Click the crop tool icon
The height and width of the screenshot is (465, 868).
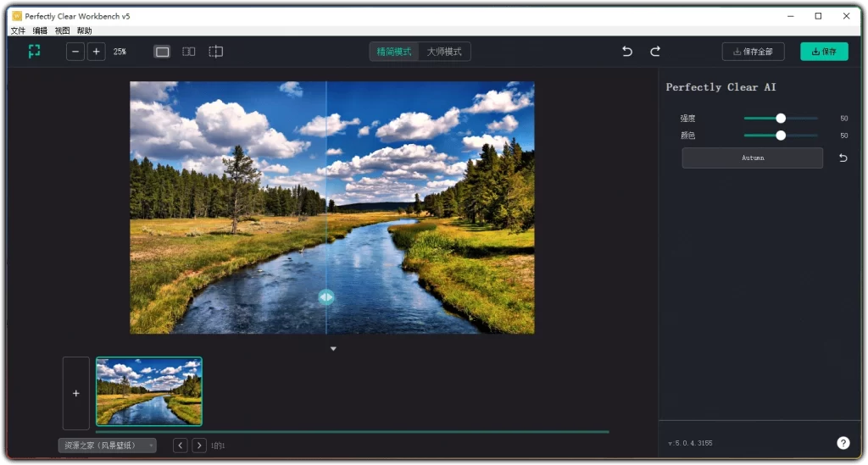(34, 52)
